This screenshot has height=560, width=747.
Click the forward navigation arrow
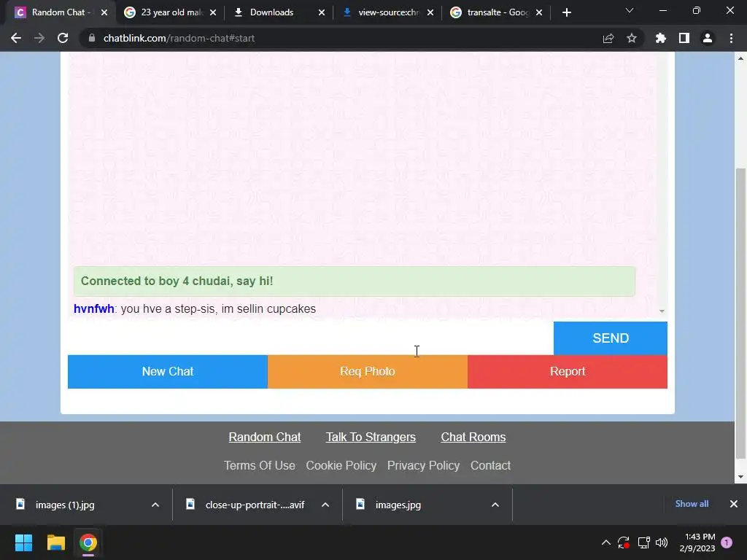[x=39, y=38]
